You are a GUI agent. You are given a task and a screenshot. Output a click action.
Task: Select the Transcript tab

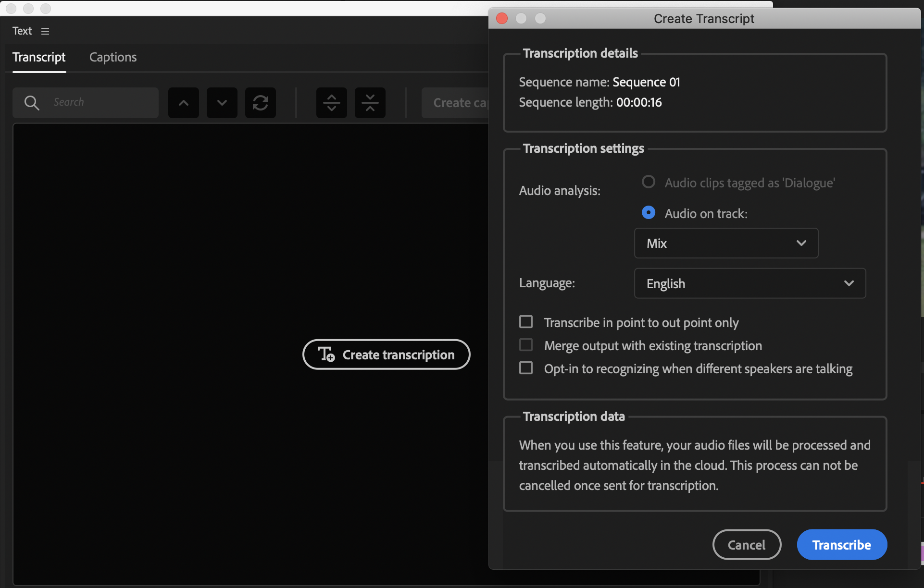click(x=39, y=57)
